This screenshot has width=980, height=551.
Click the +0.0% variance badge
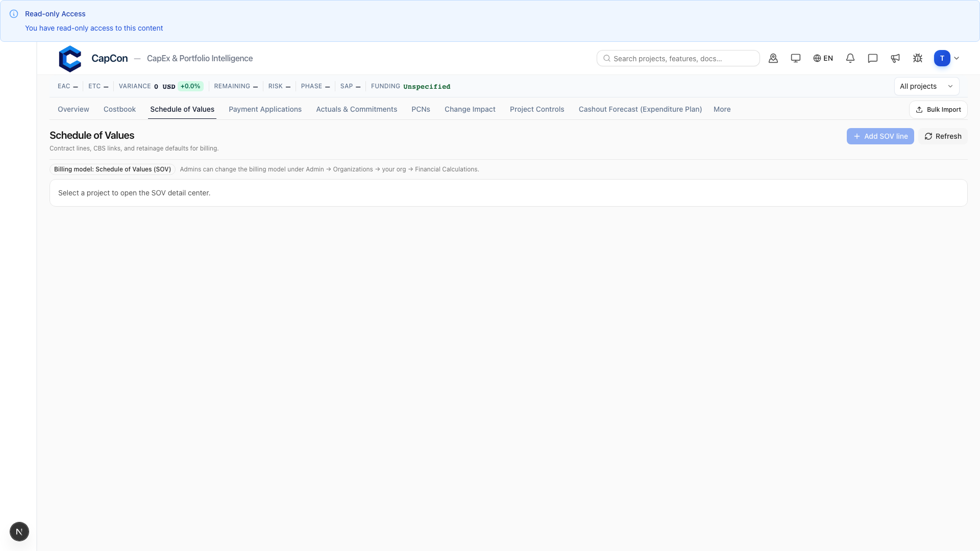point(190,86)
